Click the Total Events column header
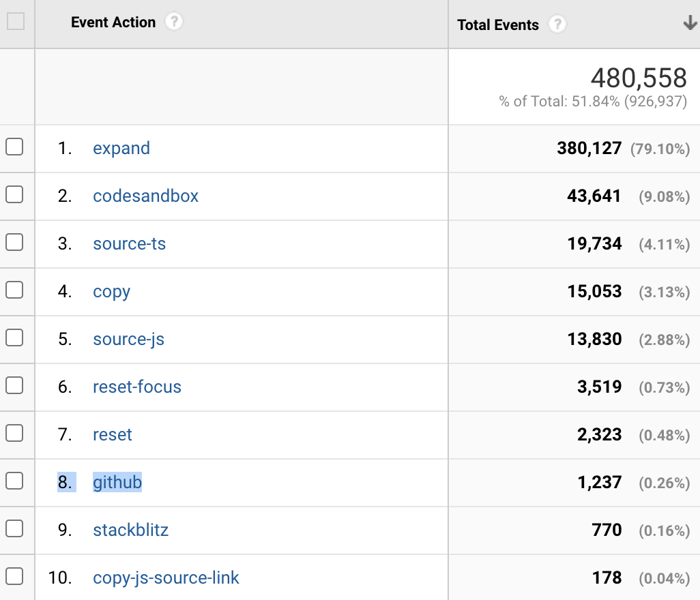 [498, 25]
